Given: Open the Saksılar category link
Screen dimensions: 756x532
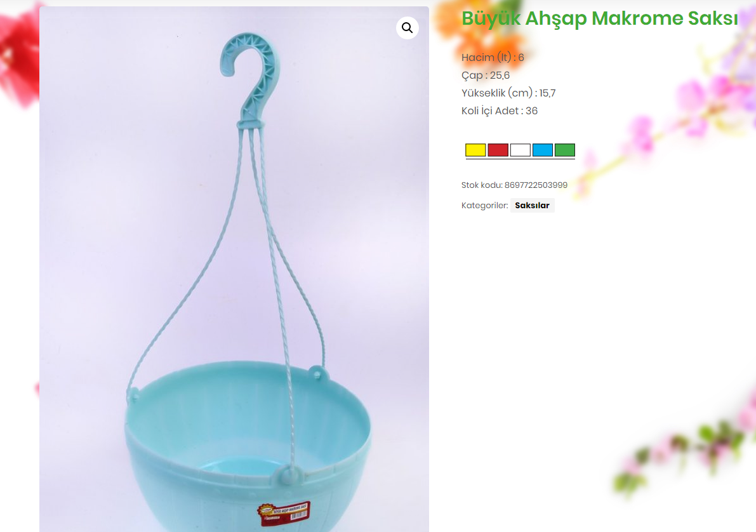Looking at the screenshot, I should pyautogui.click(x=533, y=206).
